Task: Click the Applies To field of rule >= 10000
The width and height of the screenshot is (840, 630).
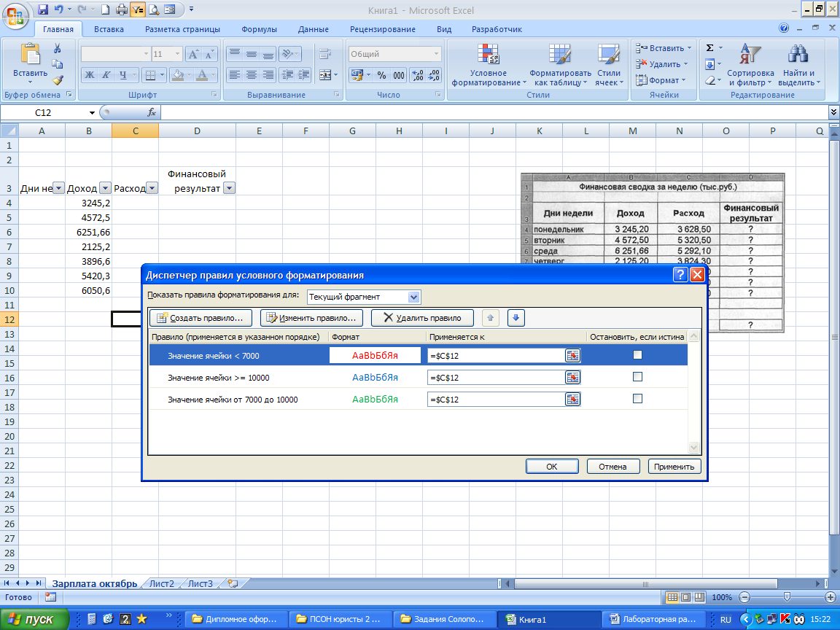Action: (x=496, y=378)
